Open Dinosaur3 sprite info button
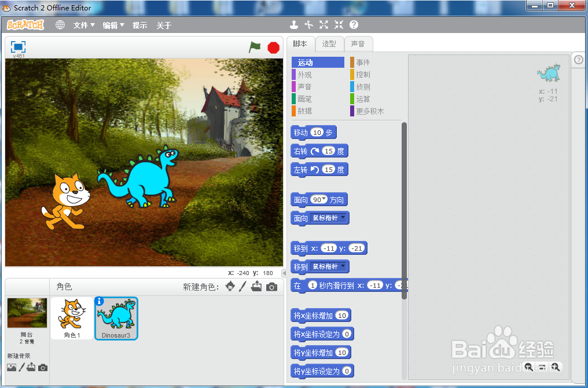Screen dimensions: 588x388 [x=99, y=301]
